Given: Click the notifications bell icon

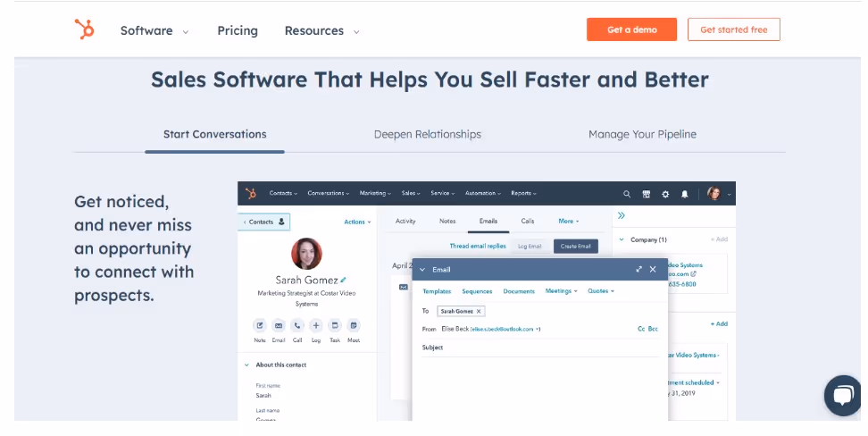Looking at the screenshot, I should click(685, 194).
